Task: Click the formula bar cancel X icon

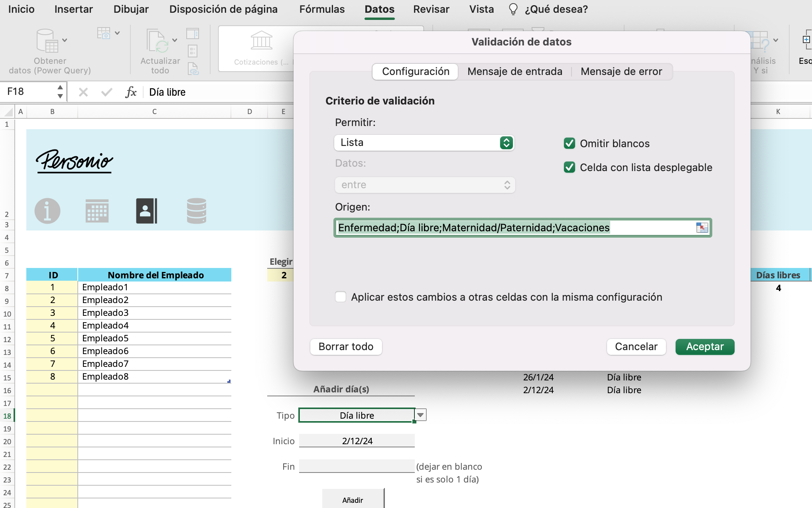Action: (83, 92)
